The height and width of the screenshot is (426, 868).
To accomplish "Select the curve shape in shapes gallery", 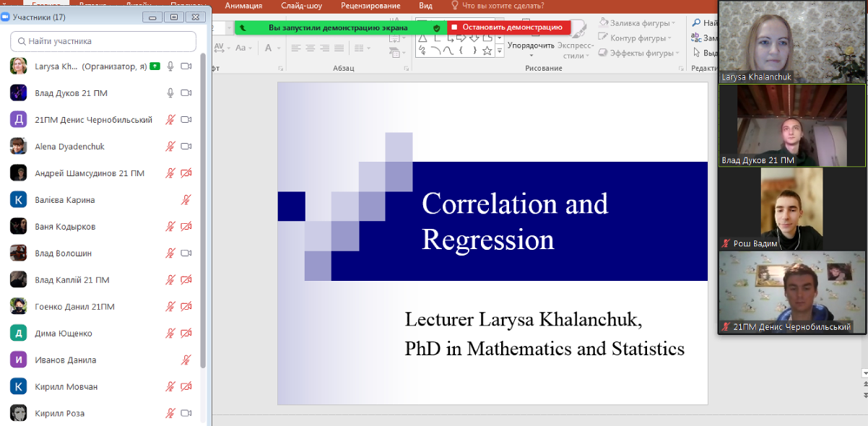I will [448, 51].
